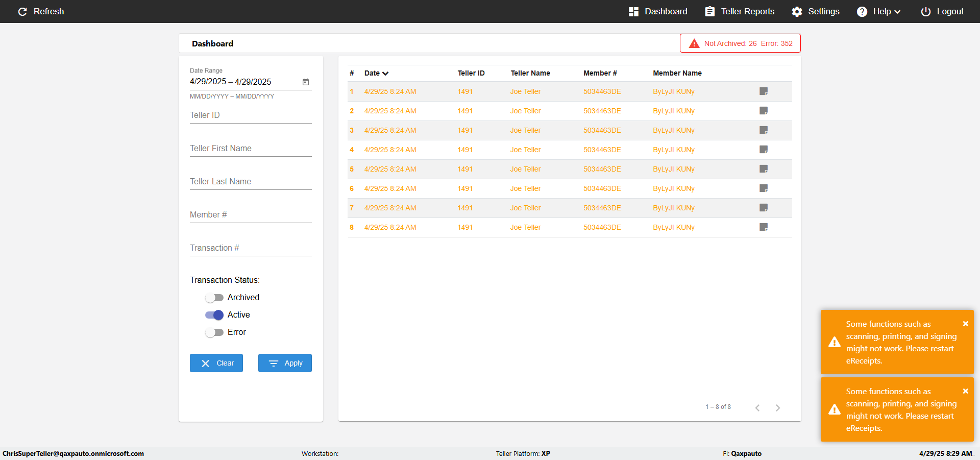980x460 pixels.
Task: Click the Teller Name column header
Action: (530, 73)
